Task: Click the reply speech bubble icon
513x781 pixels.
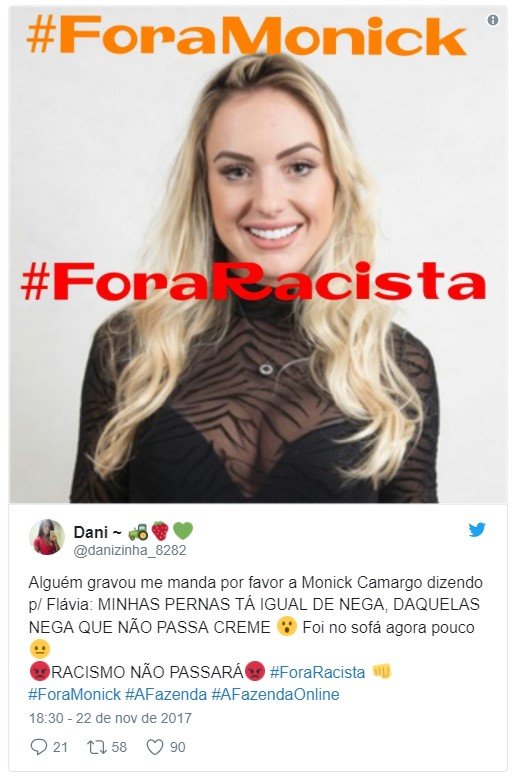Action: (38, 747)
